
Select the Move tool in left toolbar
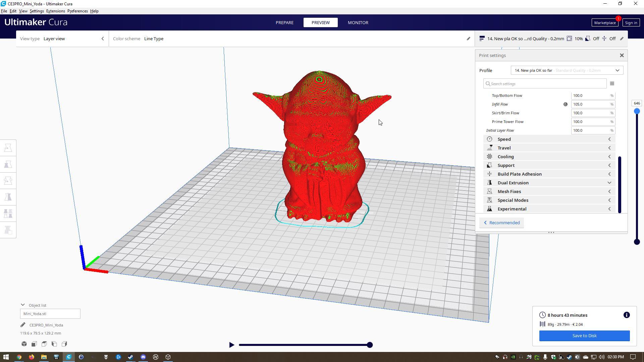pos(8,148)
